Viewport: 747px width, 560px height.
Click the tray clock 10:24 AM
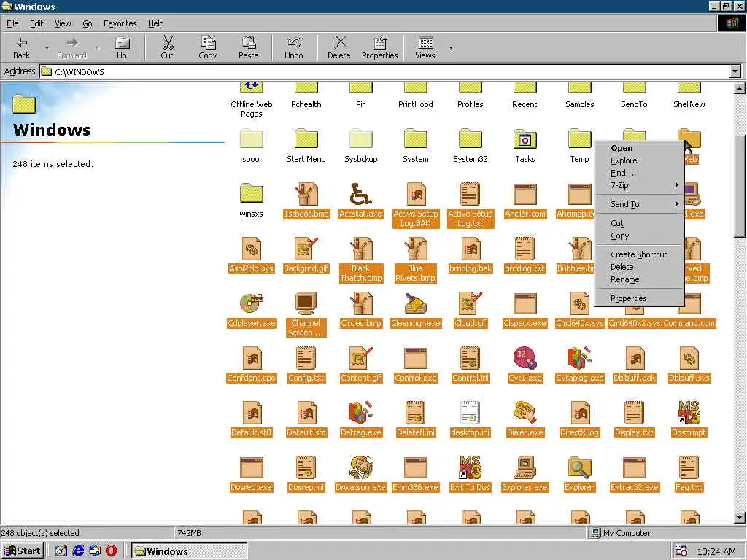716,551
